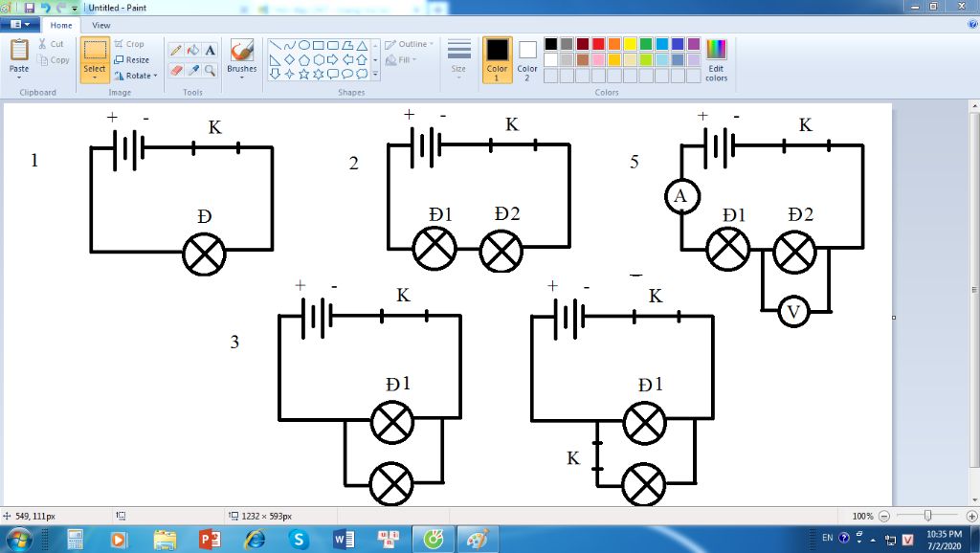Open Skype from the taskbar
Image resolution: width=980 pixels, height=553 pixels.
point(299,540)
